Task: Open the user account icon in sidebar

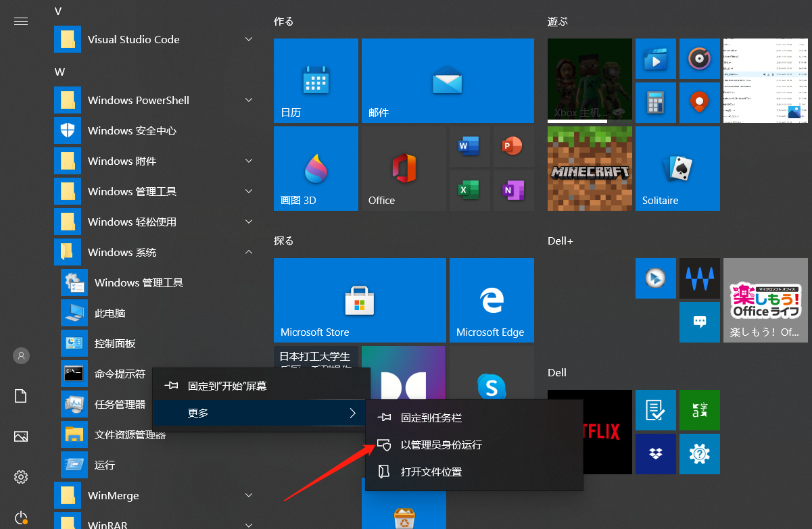Action: [x=21, y=355]
